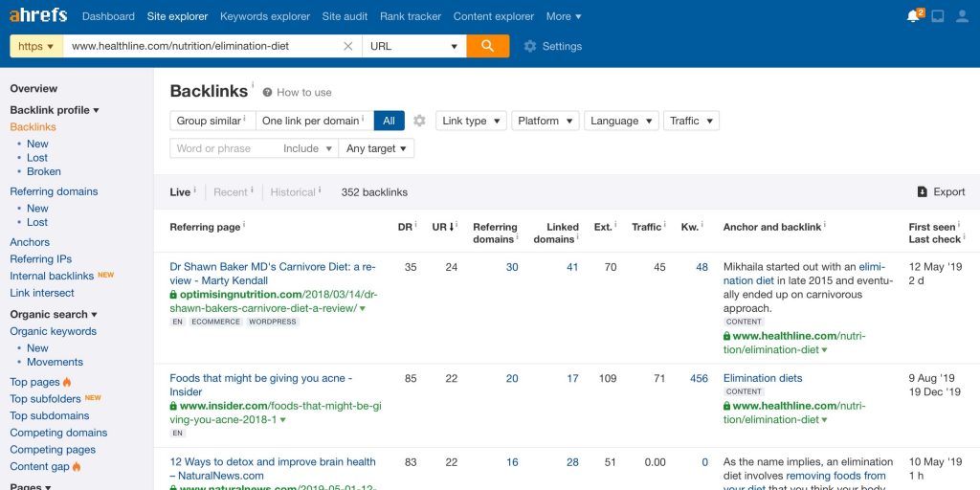Click the ahrefs logo

coord(38,15)
